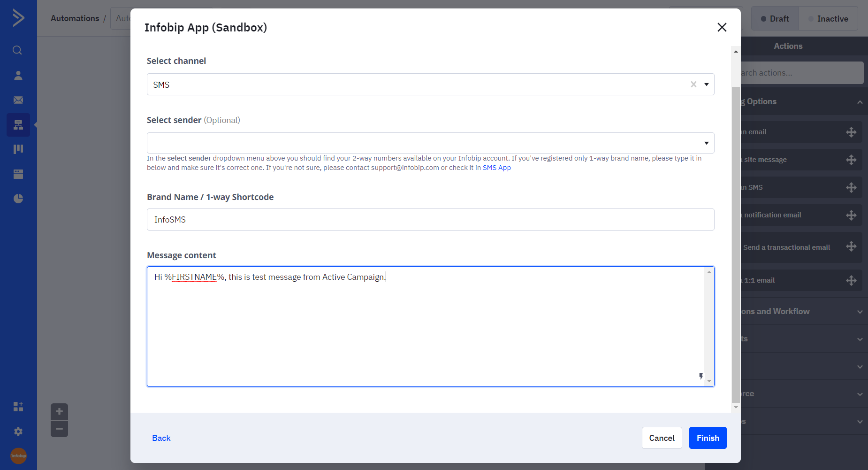Click the Finish button
Screen dimensions: 868x470
708,438
